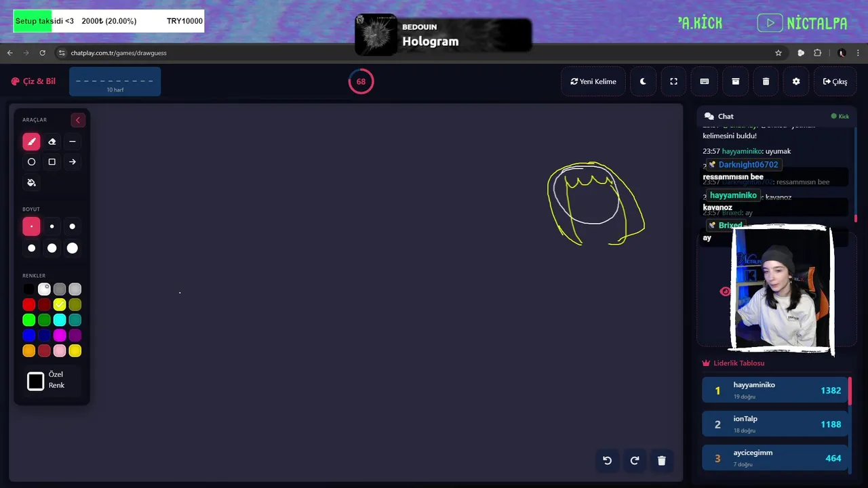Viewport: 868px width, 488px height.
Task: Click the Chat panel header
Action: coord(776,116)
